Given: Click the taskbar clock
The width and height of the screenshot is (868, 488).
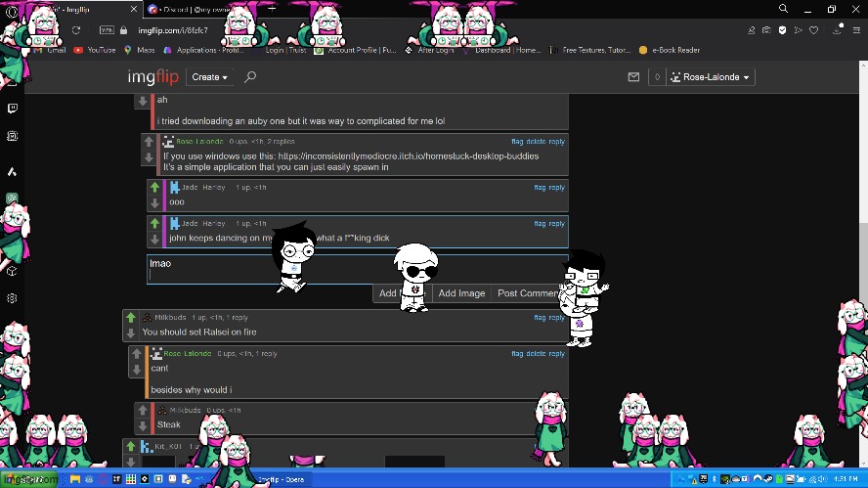Looking at the screenshot, I should point(846,479).
